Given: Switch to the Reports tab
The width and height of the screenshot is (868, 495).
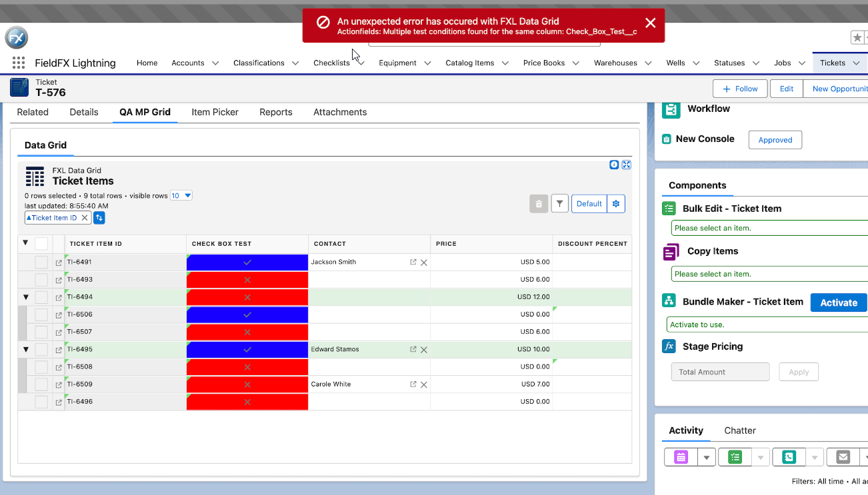Looking at the screenshot, I should [x=276, y=112].
